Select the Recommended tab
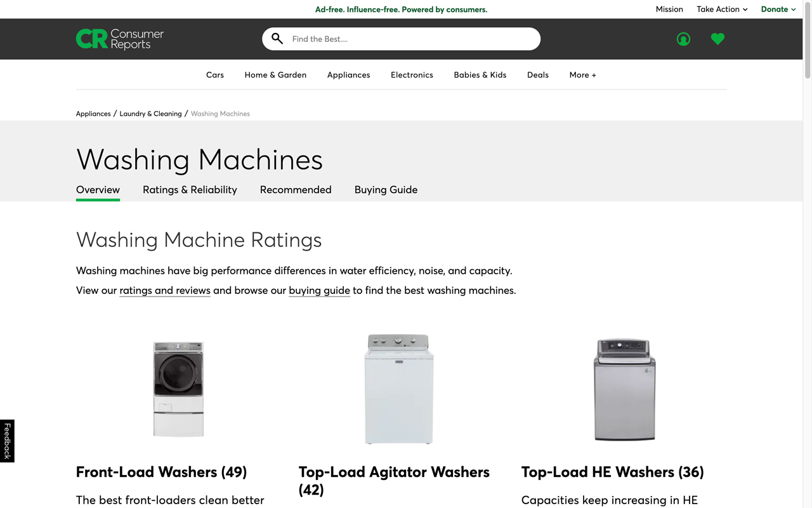 click(x=296, y=190)
